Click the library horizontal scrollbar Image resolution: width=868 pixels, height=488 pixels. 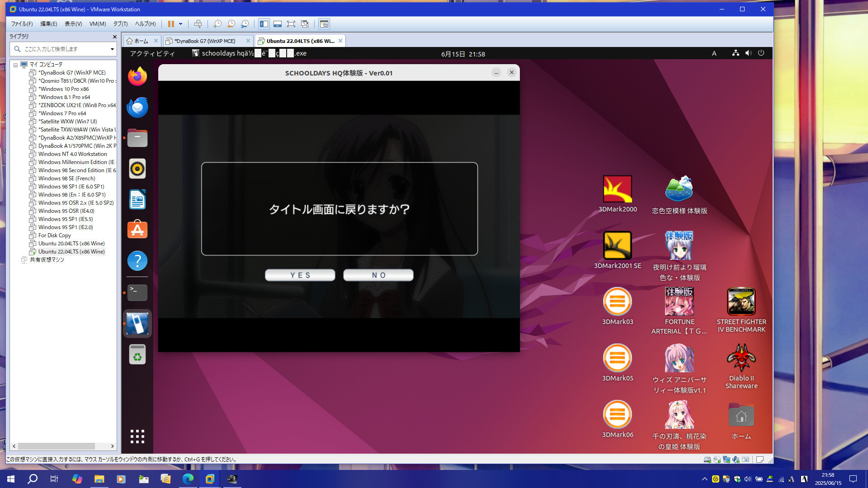point(56,446)
